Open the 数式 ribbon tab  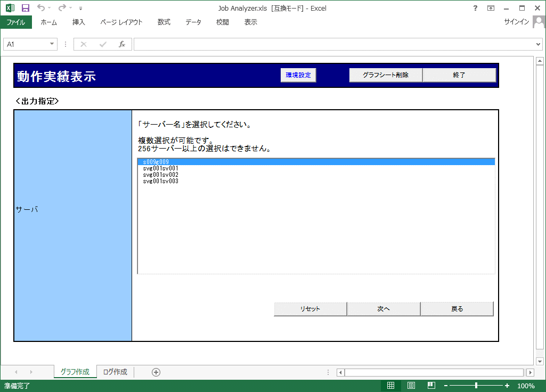(164, 22)
